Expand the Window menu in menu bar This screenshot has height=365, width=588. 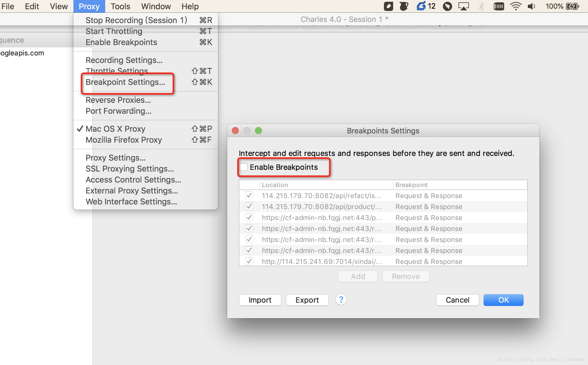[156, 6]
